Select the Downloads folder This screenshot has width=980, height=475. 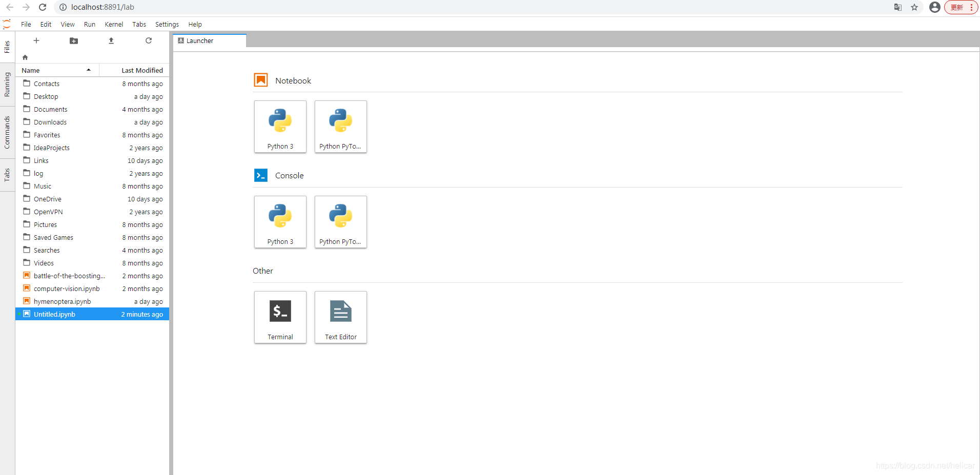pyautogui.click(x=92, y=122)
